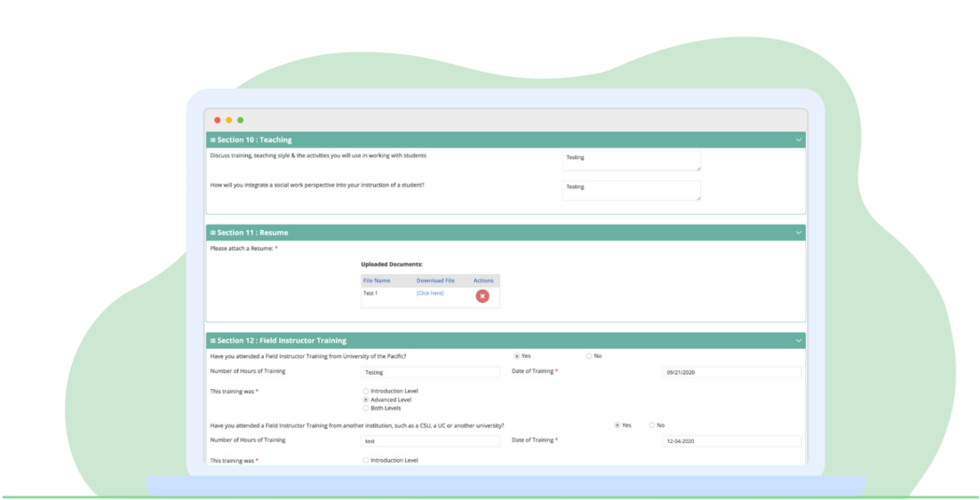Click the Section 12 Field Instructor Training header icon
The image size is (980, 500).
click(x=213, y=341)
